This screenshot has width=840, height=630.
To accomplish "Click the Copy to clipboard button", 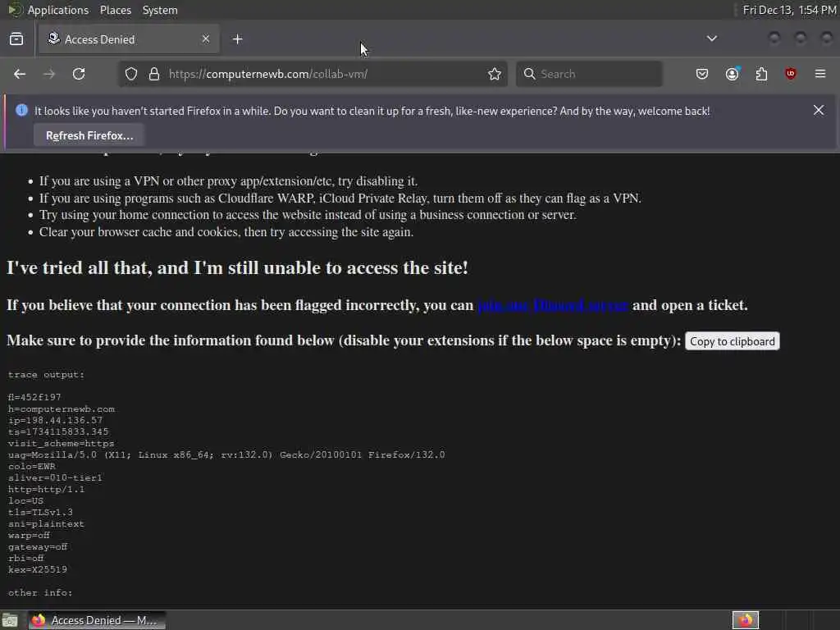I will point(733,341).
